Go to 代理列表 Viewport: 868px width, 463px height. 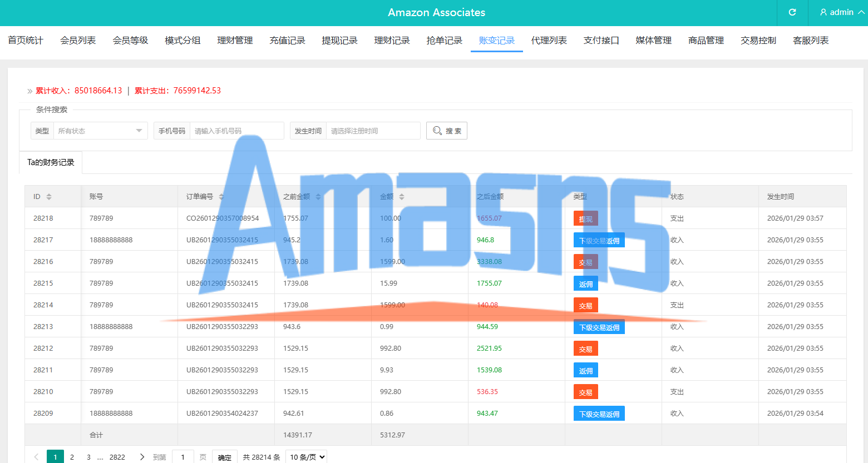pos(549,41)
